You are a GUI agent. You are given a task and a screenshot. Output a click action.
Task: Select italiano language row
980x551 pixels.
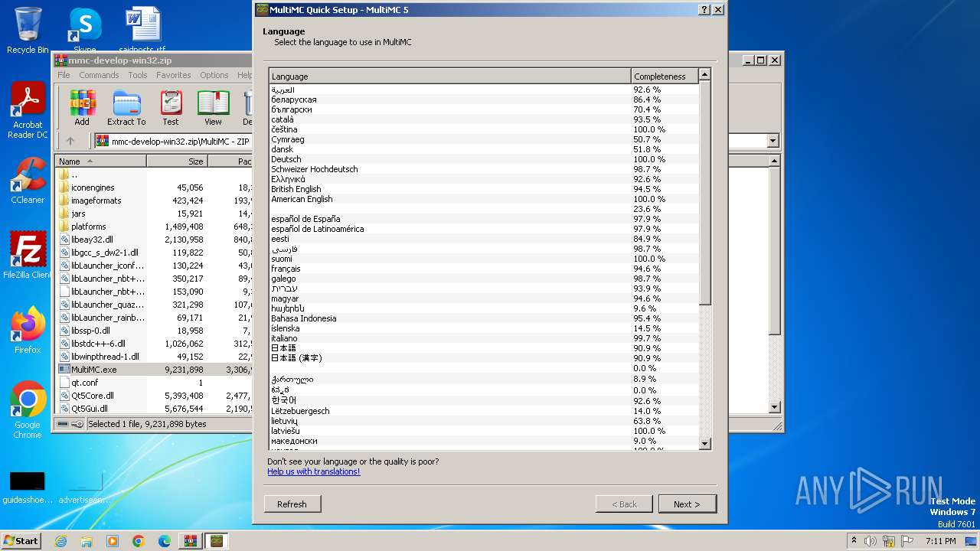click(484, 338)
